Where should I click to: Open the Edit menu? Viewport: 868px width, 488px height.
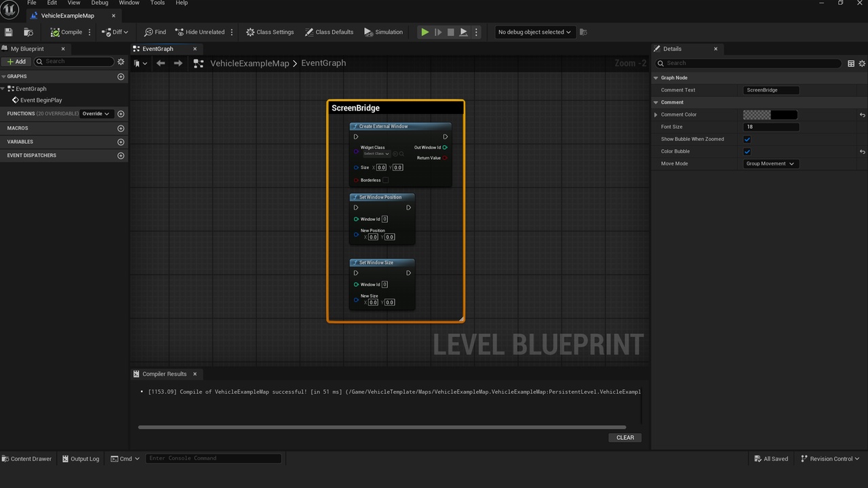click(52, 3)
